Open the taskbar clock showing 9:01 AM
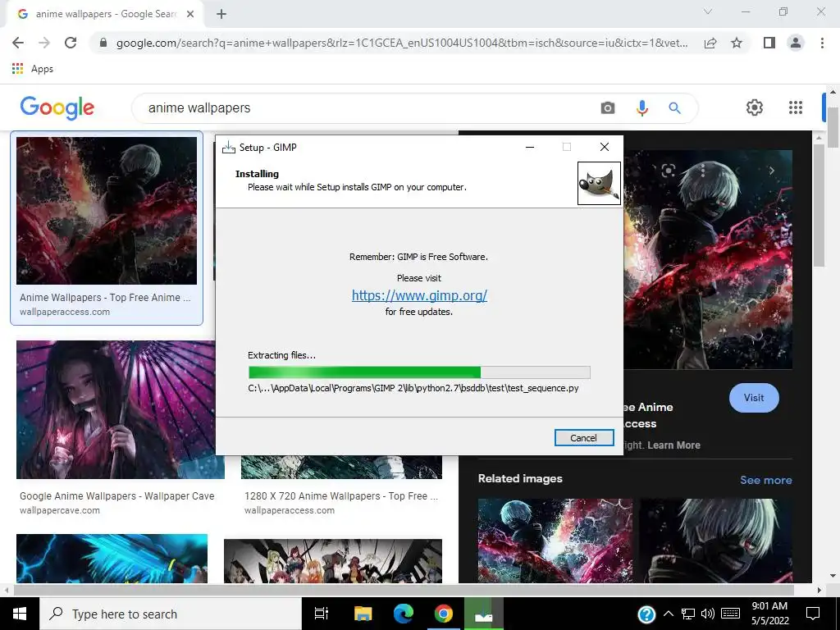840x630 pixels. tap(769, 614)
